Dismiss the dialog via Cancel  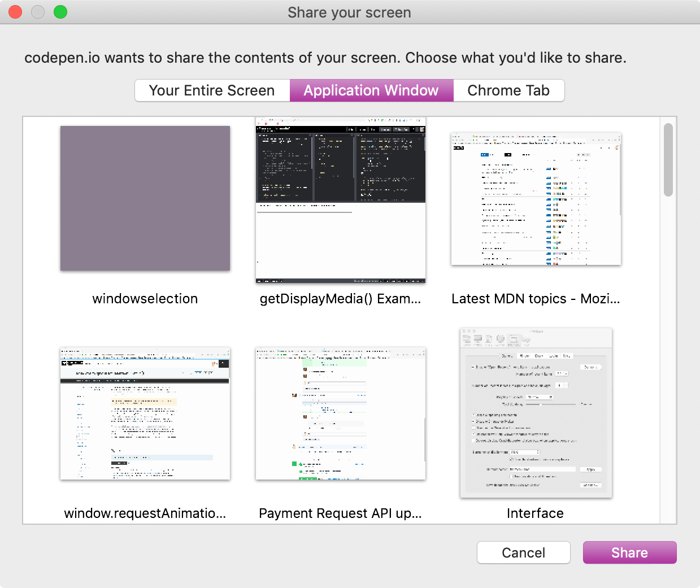click(523, 552)
